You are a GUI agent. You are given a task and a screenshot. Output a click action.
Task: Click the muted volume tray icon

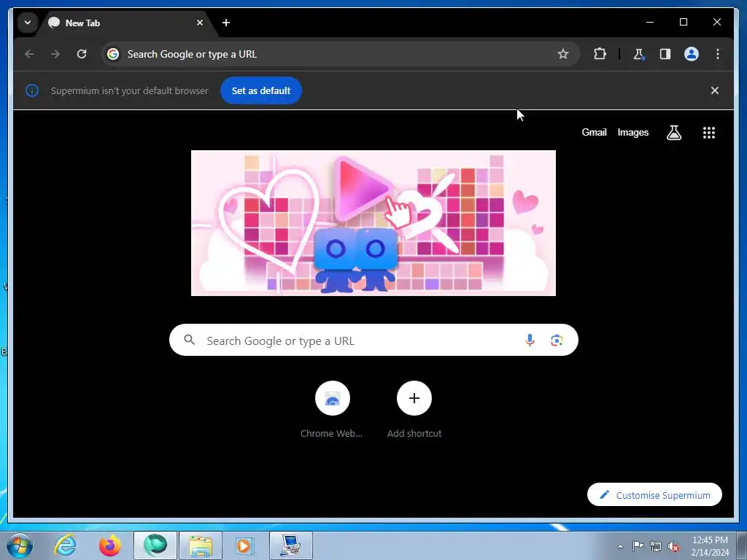coord(673,546)
